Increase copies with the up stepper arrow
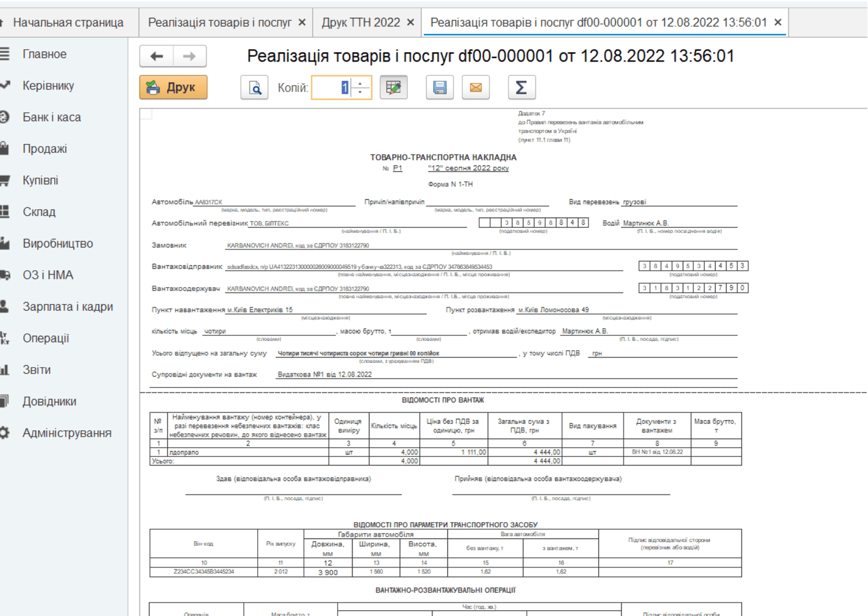868x616 pixels. click(x=360, y=84)
